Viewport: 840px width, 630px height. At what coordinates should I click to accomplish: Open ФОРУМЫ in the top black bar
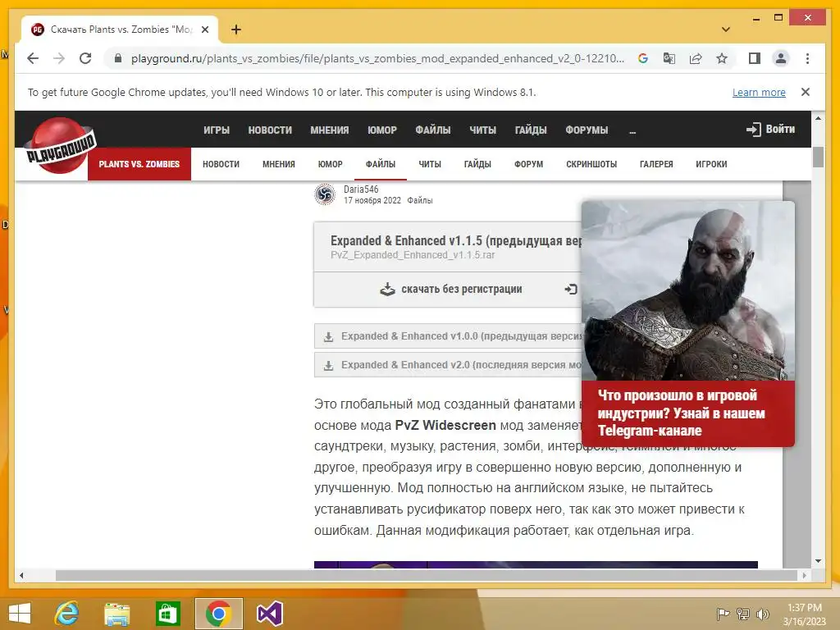pyautogui.click(x=587, y=130)
